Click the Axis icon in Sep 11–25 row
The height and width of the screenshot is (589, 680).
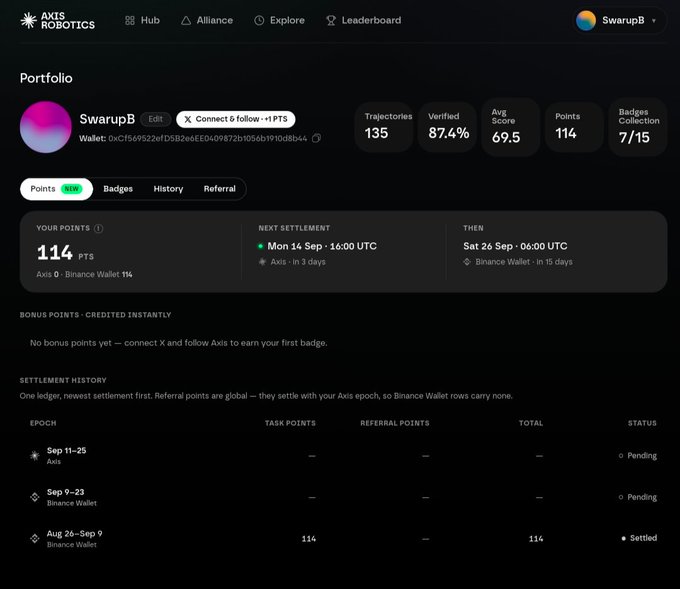coord(35,456)
